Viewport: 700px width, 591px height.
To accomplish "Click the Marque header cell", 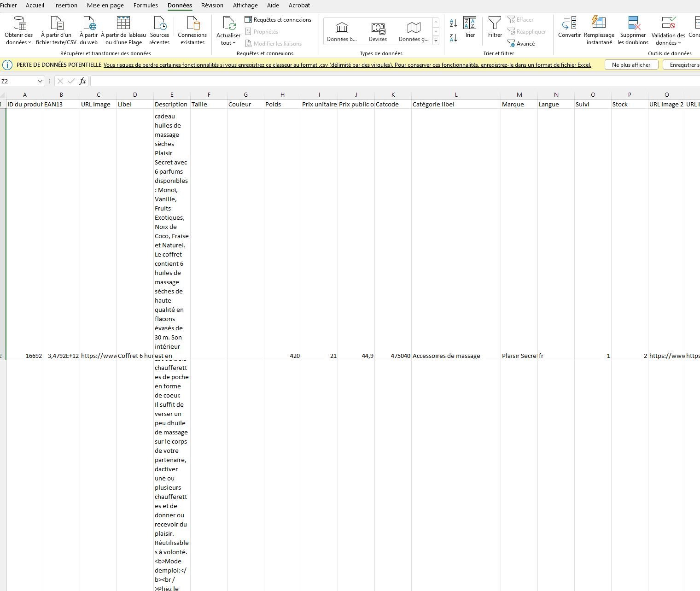I will [x=519, y=104].
